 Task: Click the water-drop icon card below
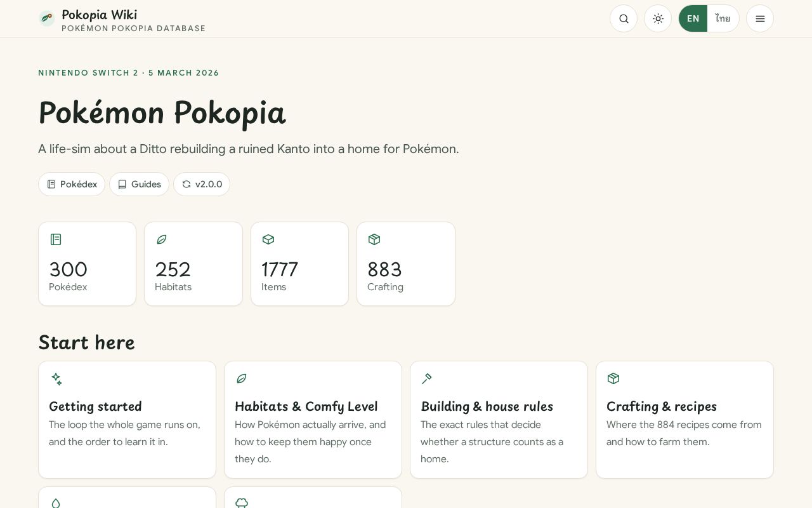(x=127, y=498)
